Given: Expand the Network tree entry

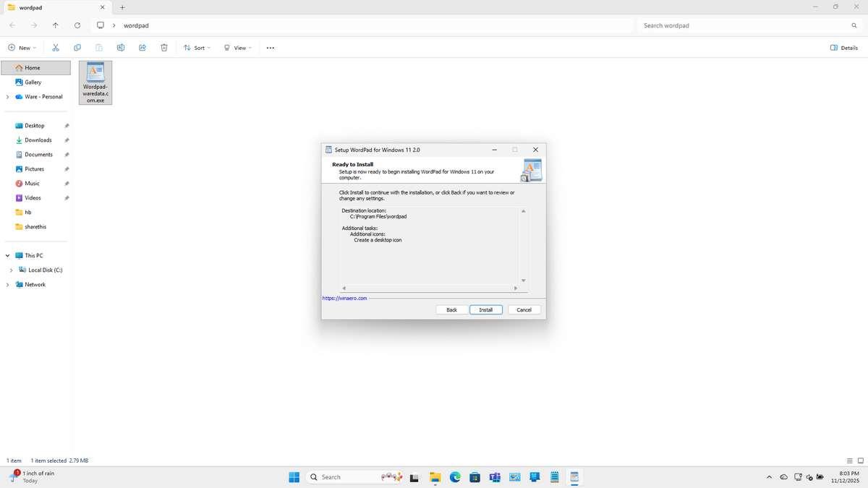Looking at the screenshot, I should pyautogui.click(x=7, y=284).
